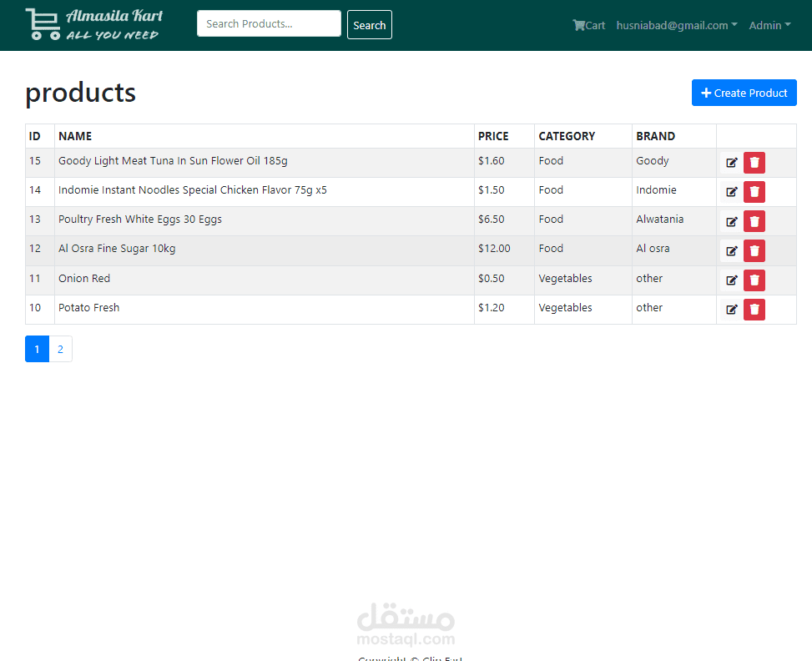The image size is (812, 661).
Task: Click the Al osra brand cell
Action: tap(674, 250)
